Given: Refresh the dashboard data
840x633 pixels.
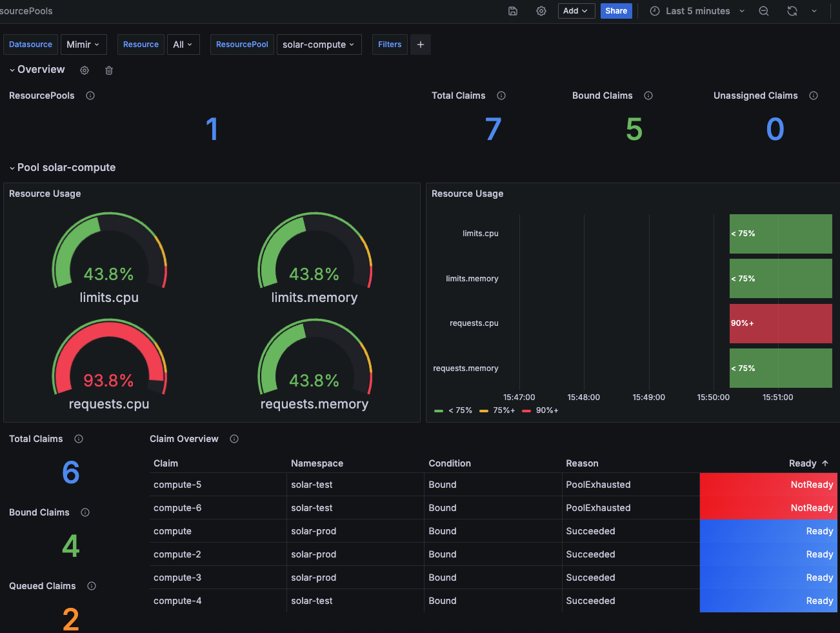Looking at the screenshot, I should [x=792, y=11].
